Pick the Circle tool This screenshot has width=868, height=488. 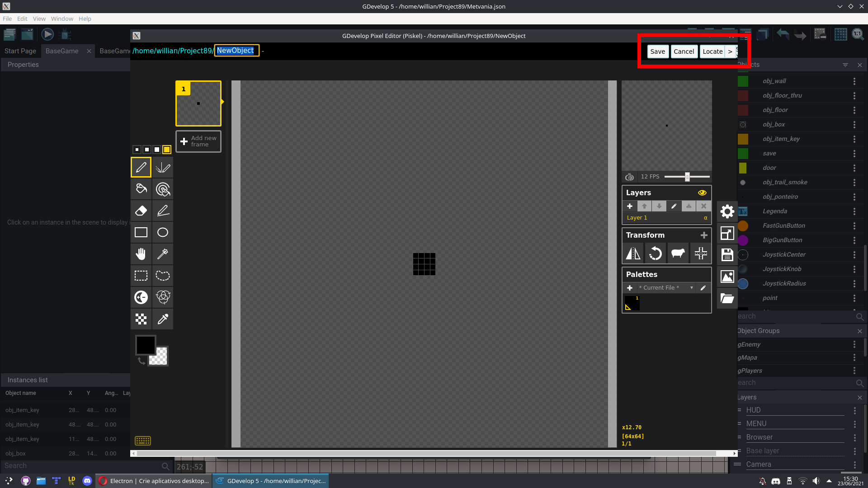click(163, 232)
